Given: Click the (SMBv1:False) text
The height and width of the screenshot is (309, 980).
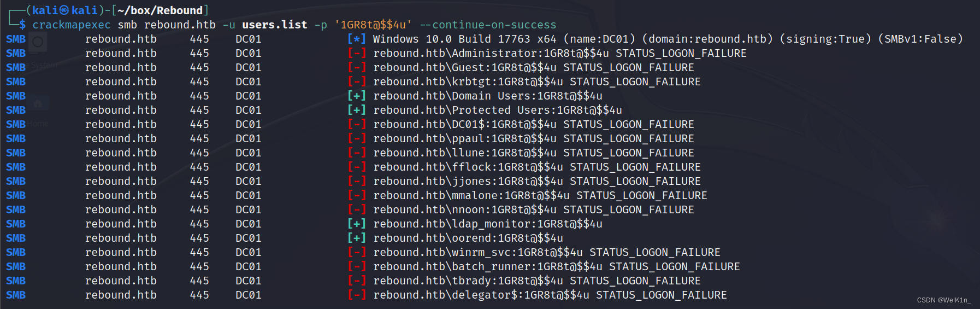Looking at the screenshot, I should click(920, 39).
